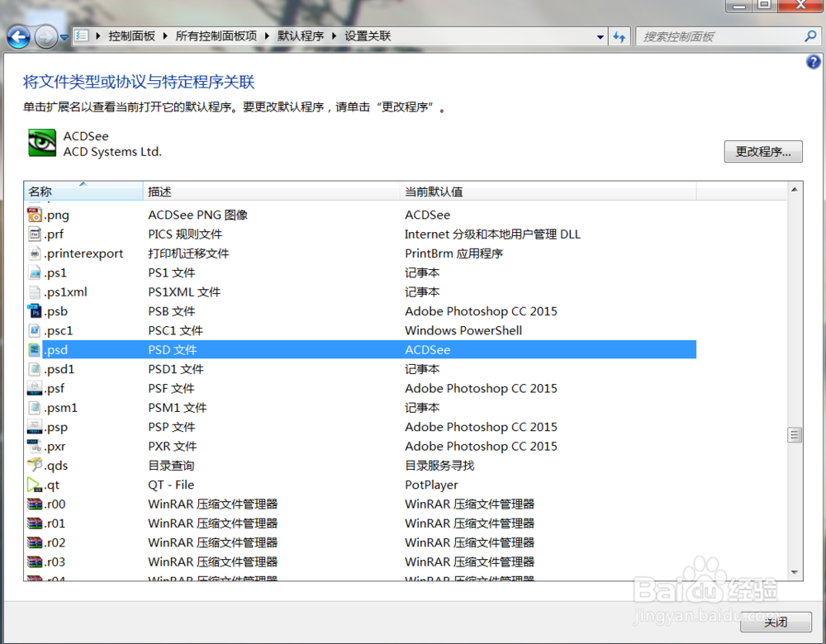Click the vertical scrollbar thumb
Image resolution: width=826 pixels, height=644 pixels.
[795, 435]
